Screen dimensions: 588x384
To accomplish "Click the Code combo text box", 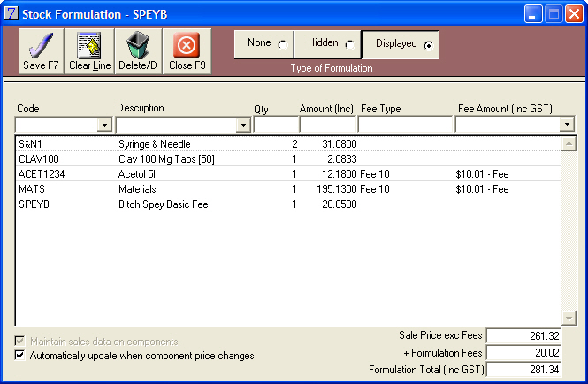I will (57, 125).
